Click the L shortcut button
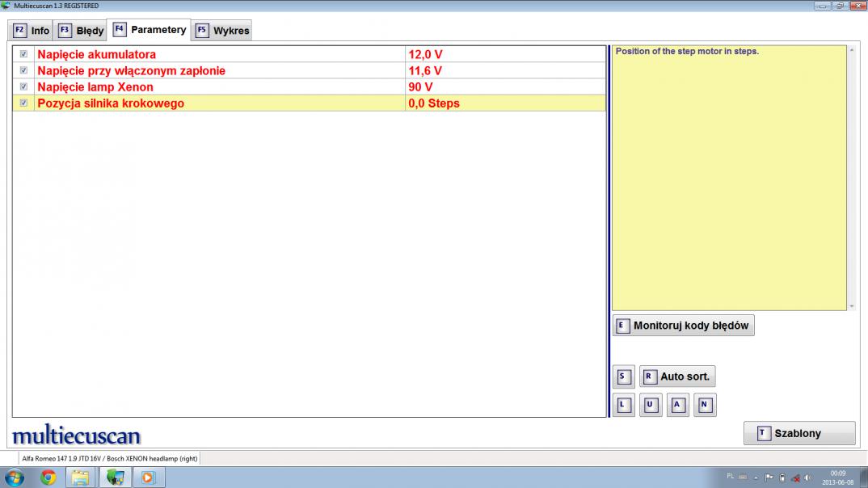868x488 pixels. click(623, 405)
